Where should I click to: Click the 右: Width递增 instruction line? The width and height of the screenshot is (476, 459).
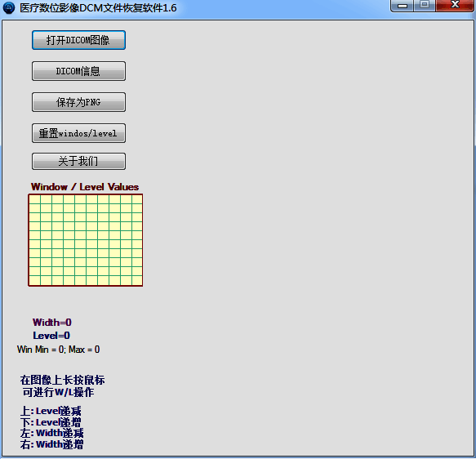52,444
